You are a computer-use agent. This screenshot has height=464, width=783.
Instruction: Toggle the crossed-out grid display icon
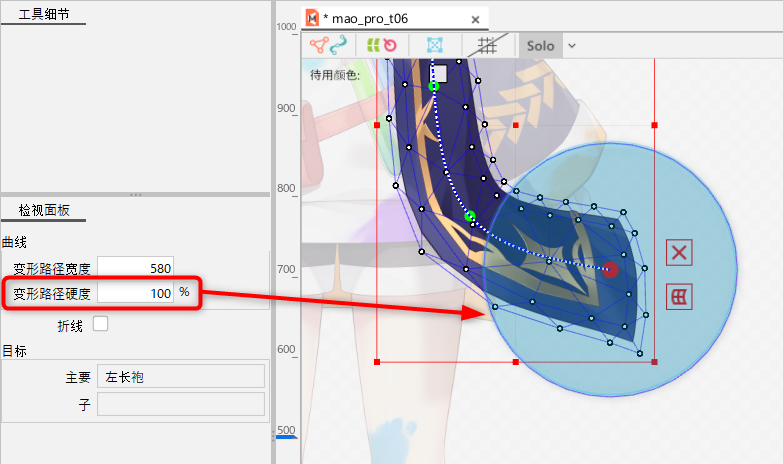pyautogui.click(x=488, y=45)
